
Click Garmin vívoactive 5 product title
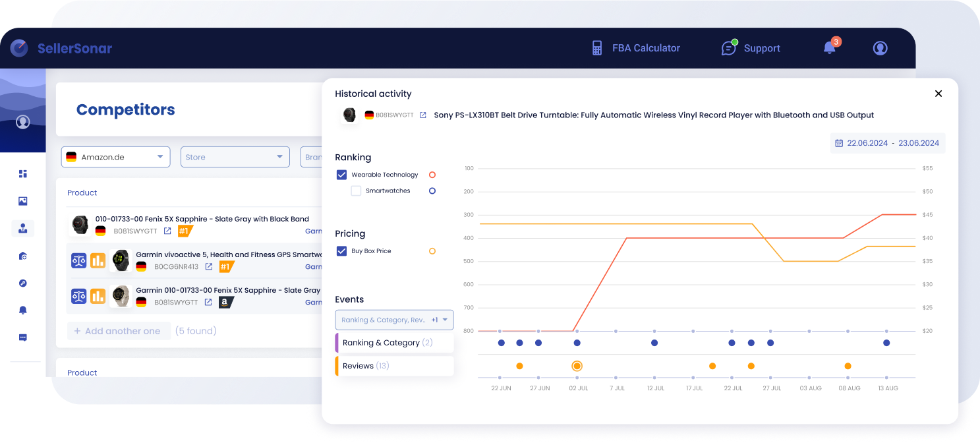pyautogui.click(x=228, y=254)
